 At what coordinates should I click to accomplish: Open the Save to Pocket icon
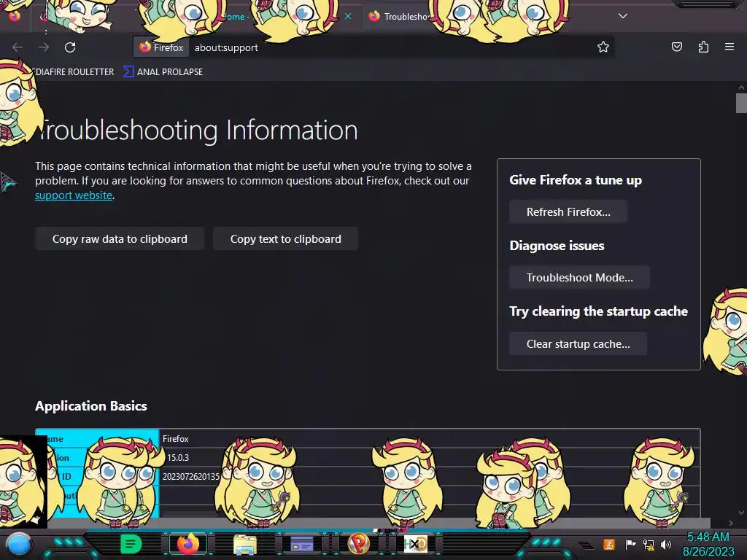coord(676,47)
